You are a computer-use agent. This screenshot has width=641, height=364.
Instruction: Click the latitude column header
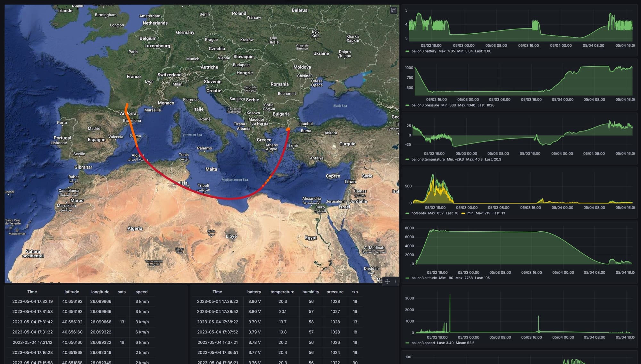pyautogui.click(x=72, y=292)
